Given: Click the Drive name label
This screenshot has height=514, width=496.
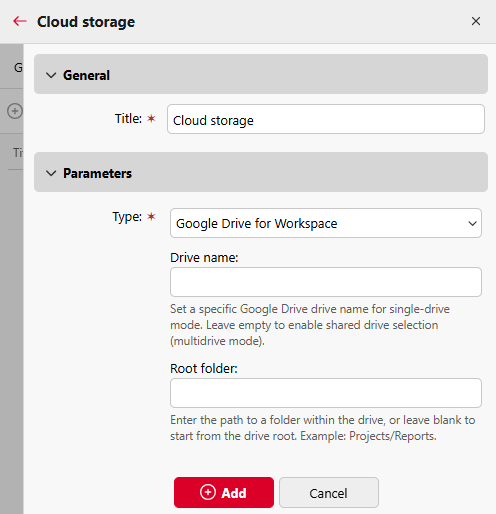Looking at the screenshot, I should pyautogui.click(x=204, y=258).
